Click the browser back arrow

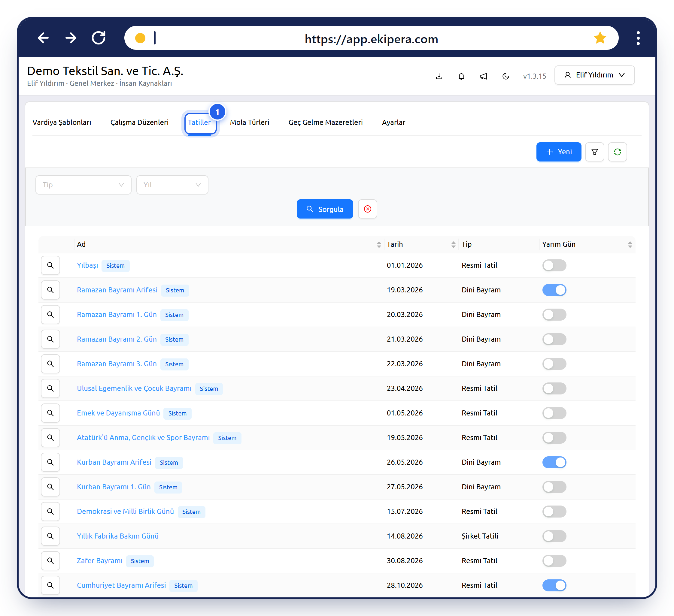point(43,38)
